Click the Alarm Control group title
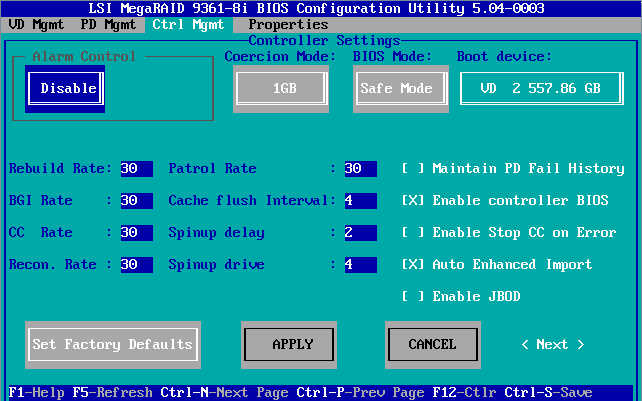642x401 pixels. click(x=84, y=57)
